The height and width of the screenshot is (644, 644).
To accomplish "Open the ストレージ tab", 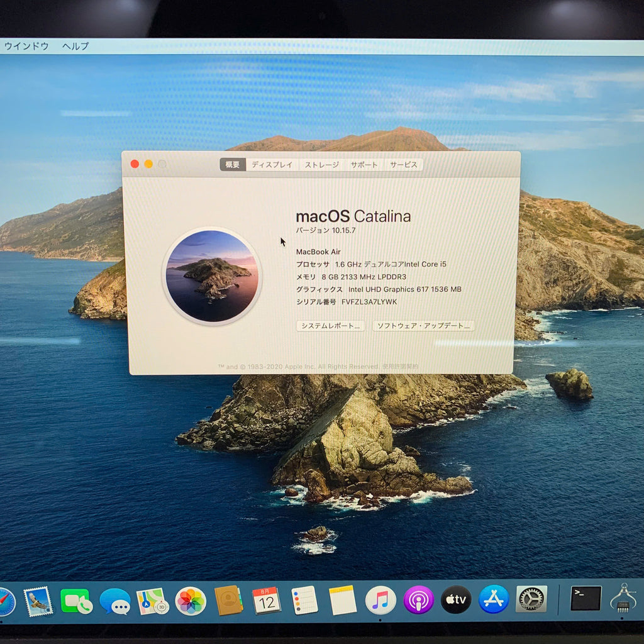I will (321, 165).
